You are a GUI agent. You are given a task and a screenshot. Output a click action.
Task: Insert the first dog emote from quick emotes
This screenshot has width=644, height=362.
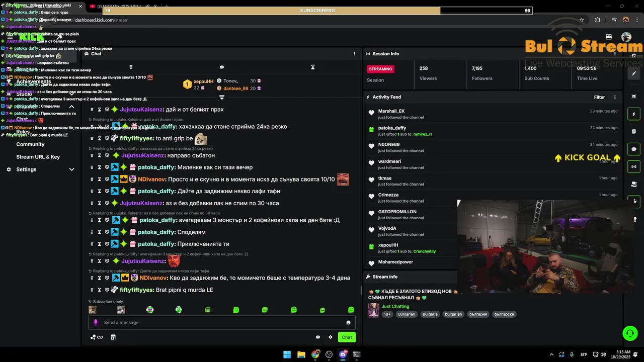[x=93, y=310]
